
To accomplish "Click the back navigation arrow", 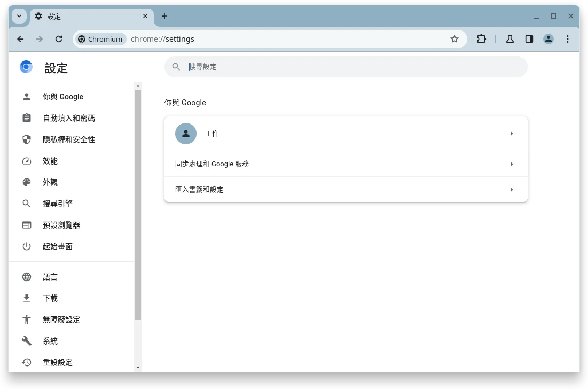I will tap(20, 39).
